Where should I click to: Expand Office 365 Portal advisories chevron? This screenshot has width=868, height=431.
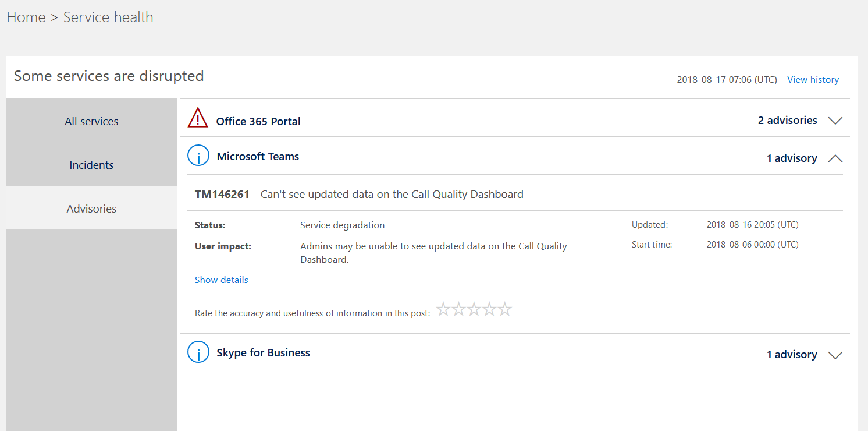click(x=835, y=121)
